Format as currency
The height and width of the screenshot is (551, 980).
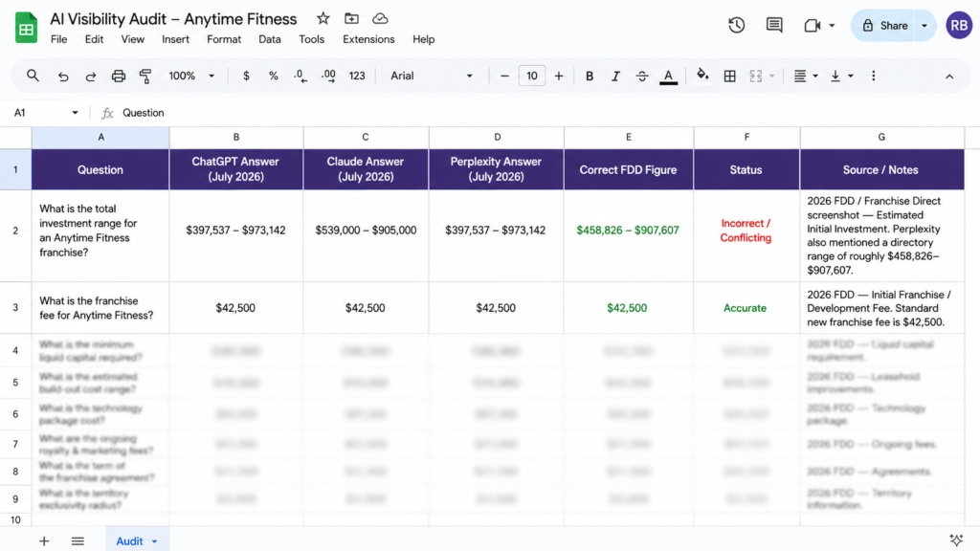[x=246, y=76]
